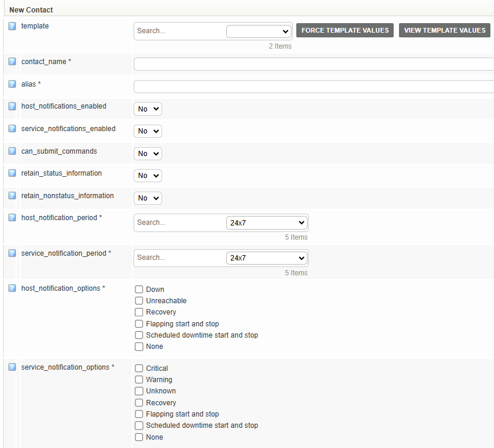Toggle the Warning service notification checkbox
Image resolution: width=494 pixels, height=448 pixels.
pos(139,380)
